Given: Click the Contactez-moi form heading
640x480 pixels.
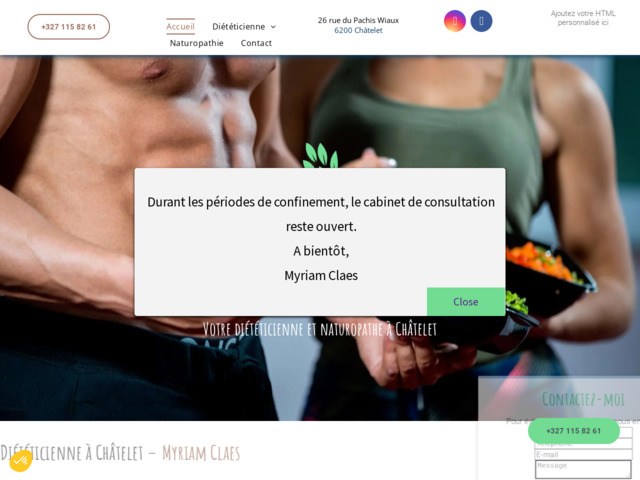Looking at the screenshot, I should [583, 399].
